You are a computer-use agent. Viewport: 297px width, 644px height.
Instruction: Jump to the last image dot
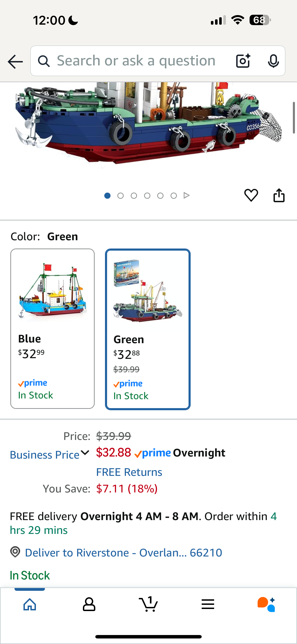[x=174, y=196]
